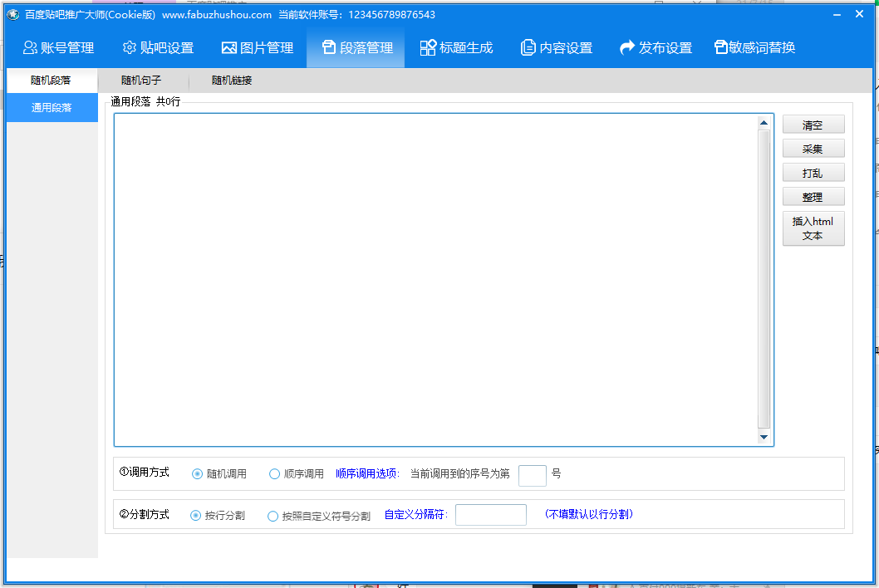Screen dimensions: 879x588
Task: Click the 段落管理 icon in navigation
Action: coord(329,48)
